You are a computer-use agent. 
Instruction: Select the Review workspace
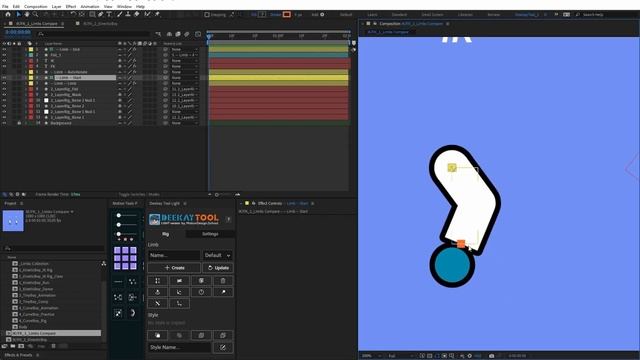click(493, 15)
